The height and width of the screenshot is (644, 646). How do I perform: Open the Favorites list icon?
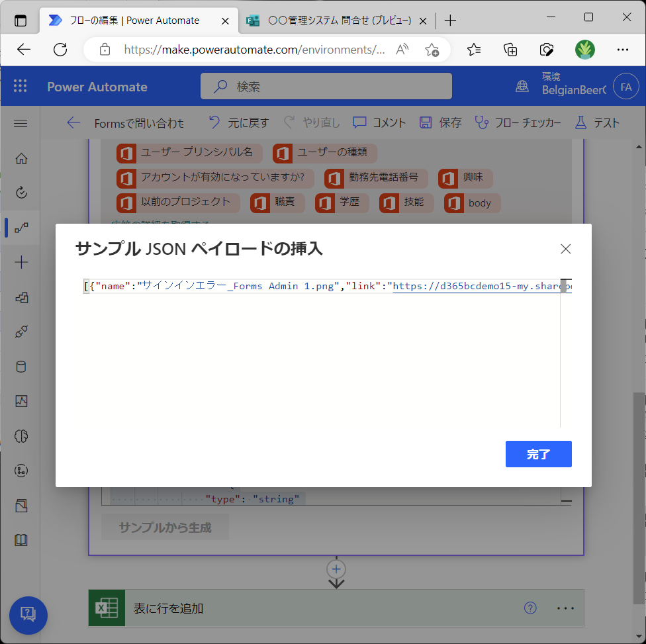(x=474, y=50)
